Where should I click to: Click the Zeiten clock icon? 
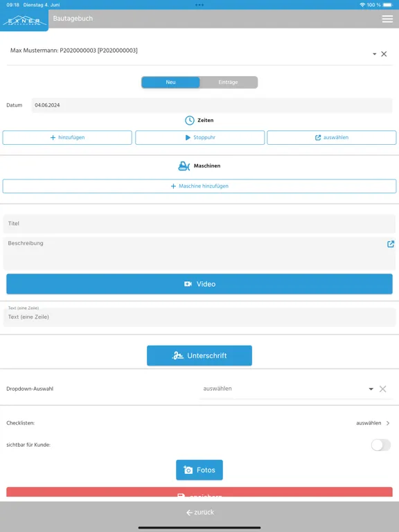189,121
